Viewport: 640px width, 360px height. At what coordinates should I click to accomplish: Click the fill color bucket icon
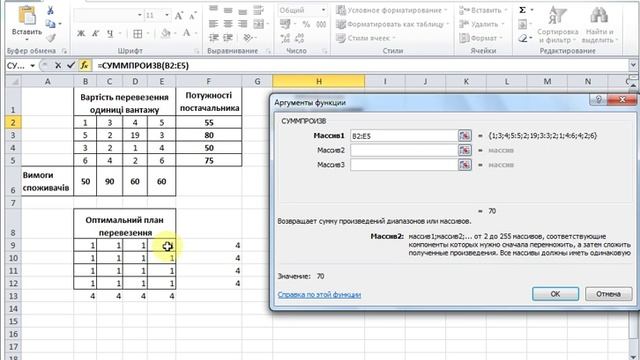[166, 33]
